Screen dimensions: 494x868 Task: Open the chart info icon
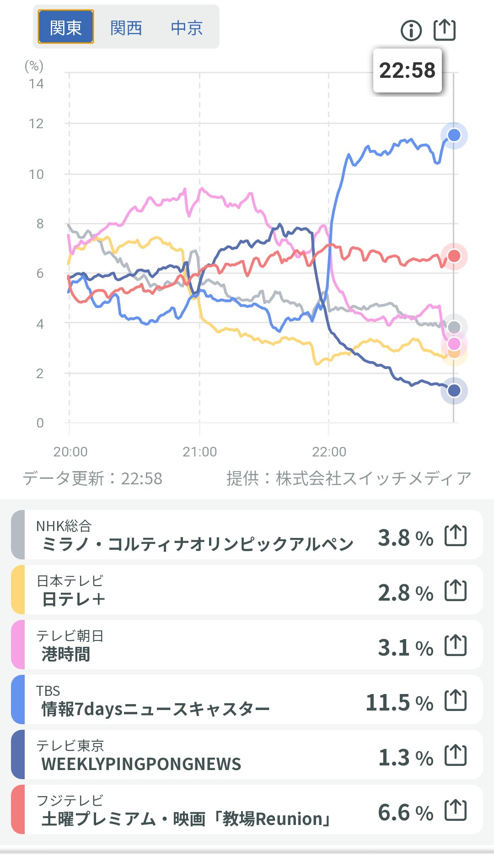tap(411, 31)
